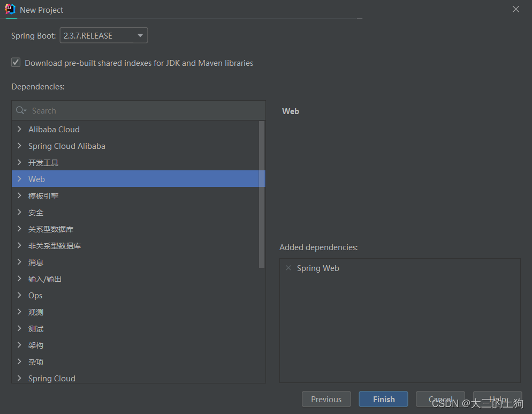Open Help for this dialog
The image size is (532, 414).
[497, 399]
